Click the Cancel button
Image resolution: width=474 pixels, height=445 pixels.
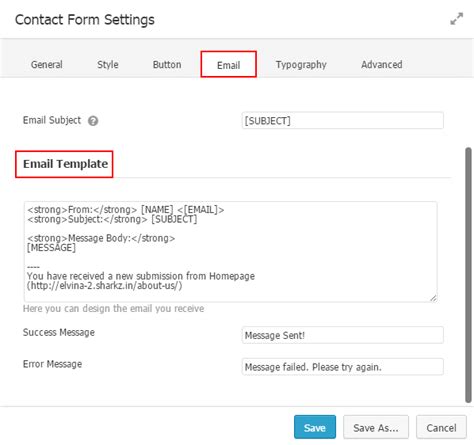click(x=441, y=427)
